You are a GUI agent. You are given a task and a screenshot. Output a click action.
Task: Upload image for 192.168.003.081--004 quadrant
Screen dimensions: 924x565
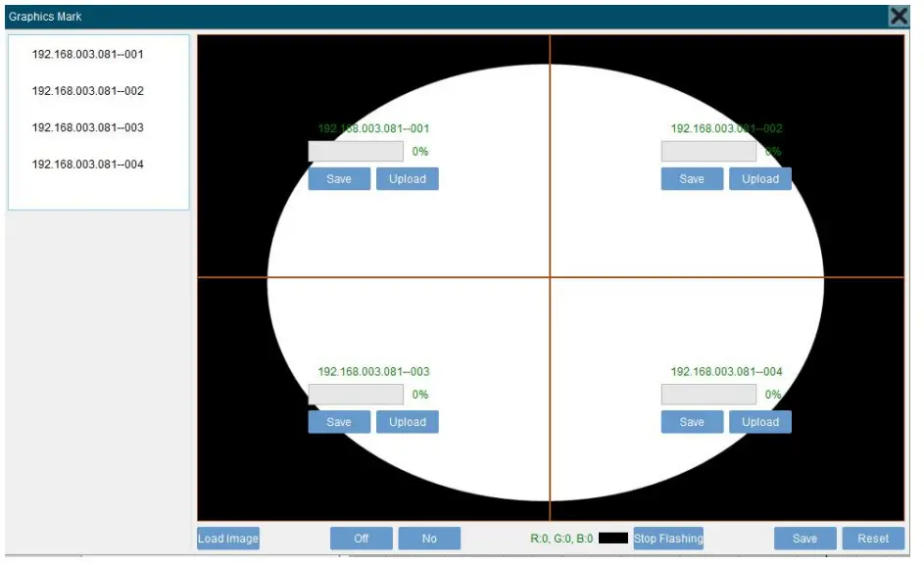tap(760, 421)
